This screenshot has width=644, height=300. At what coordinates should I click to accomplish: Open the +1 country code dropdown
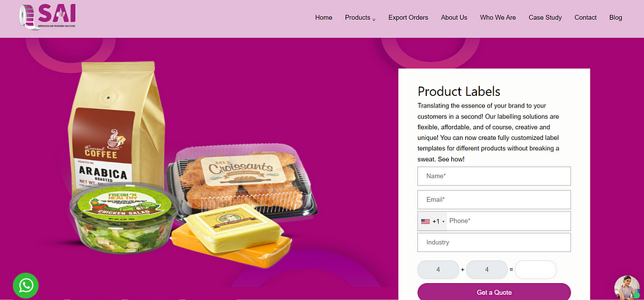[x=433, y=221]
